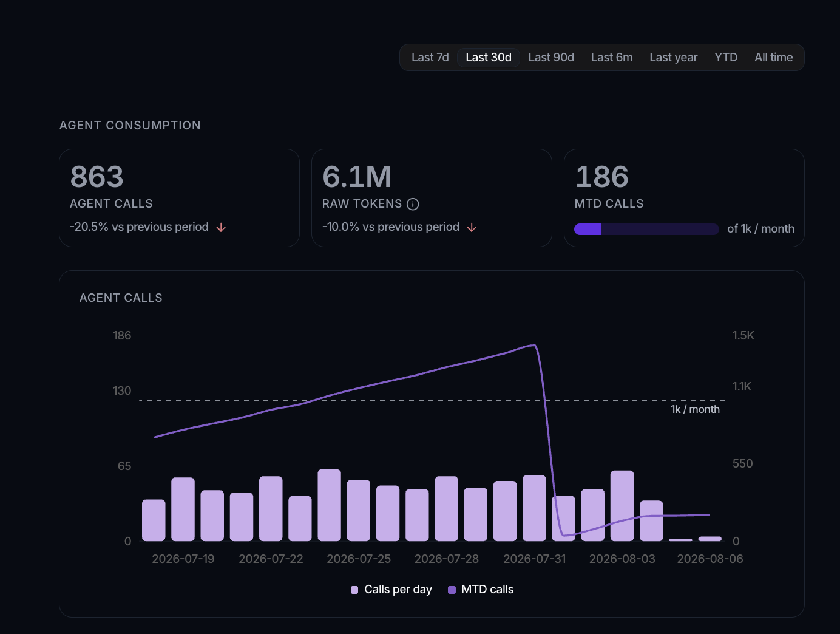Viewport: 840px width, 634px height.
Task: Click the 'MTD calls' legend label
Action: [487, 590]
